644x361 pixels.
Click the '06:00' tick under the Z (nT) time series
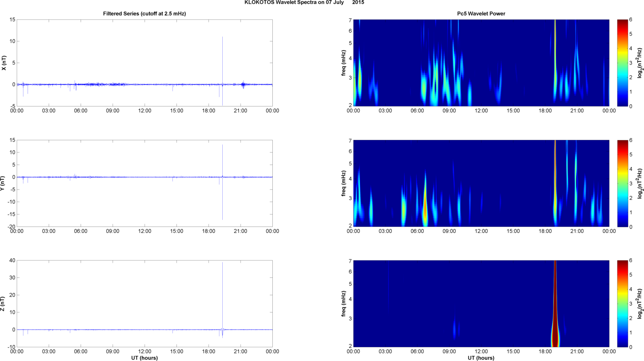coord(81,351)
